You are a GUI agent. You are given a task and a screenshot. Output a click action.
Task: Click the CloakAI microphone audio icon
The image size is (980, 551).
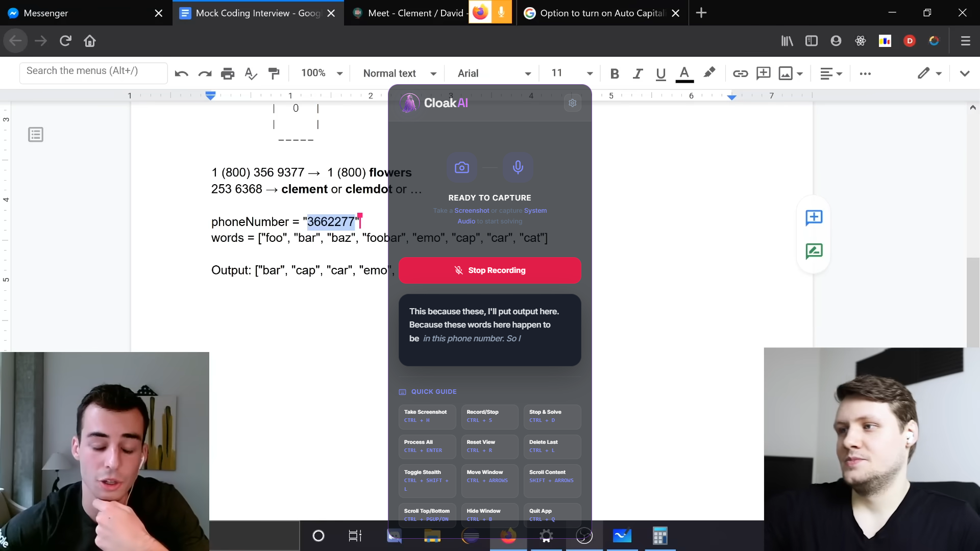coord(518,167)
